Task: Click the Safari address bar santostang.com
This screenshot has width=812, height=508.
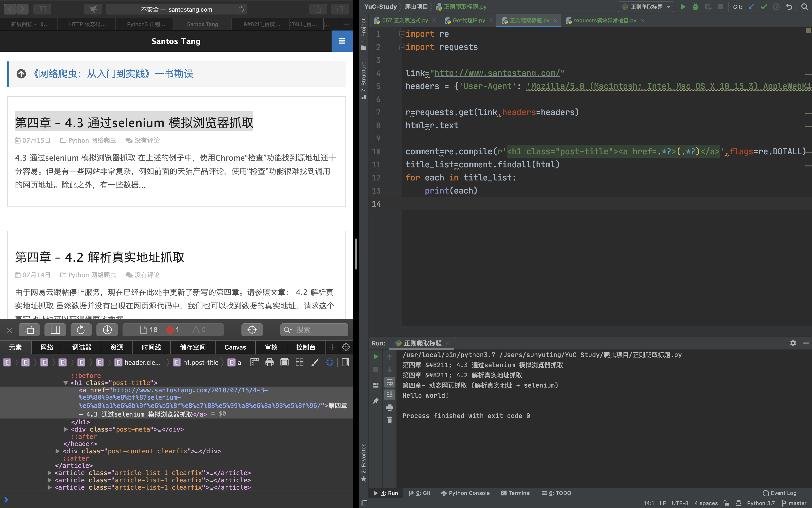Action: coord(176,9)
